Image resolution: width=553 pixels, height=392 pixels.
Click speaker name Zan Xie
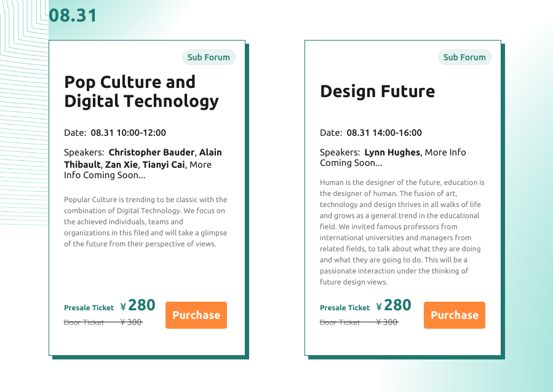122,164
